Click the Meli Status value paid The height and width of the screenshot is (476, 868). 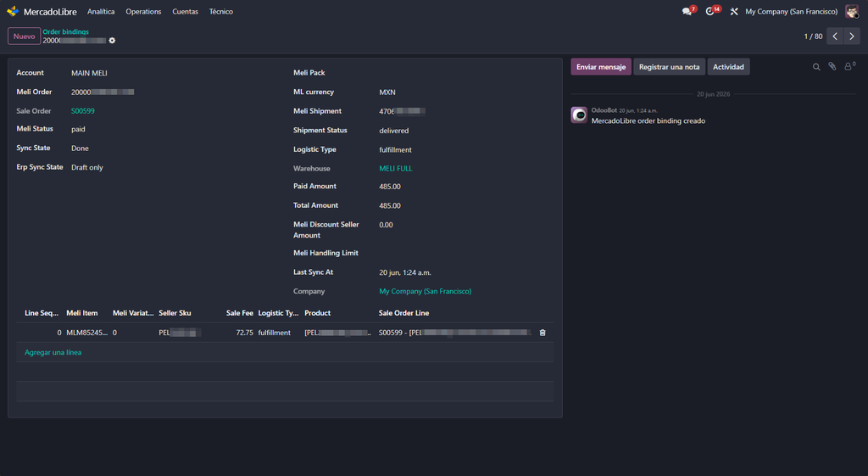[78, 129]
